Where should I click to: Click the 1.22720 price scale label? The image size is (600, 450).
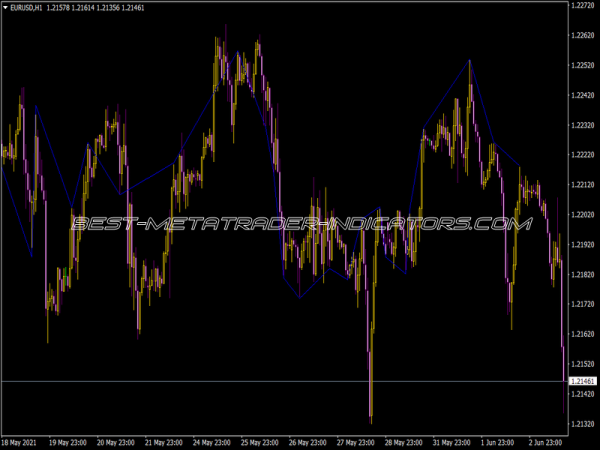click(582, 6)
